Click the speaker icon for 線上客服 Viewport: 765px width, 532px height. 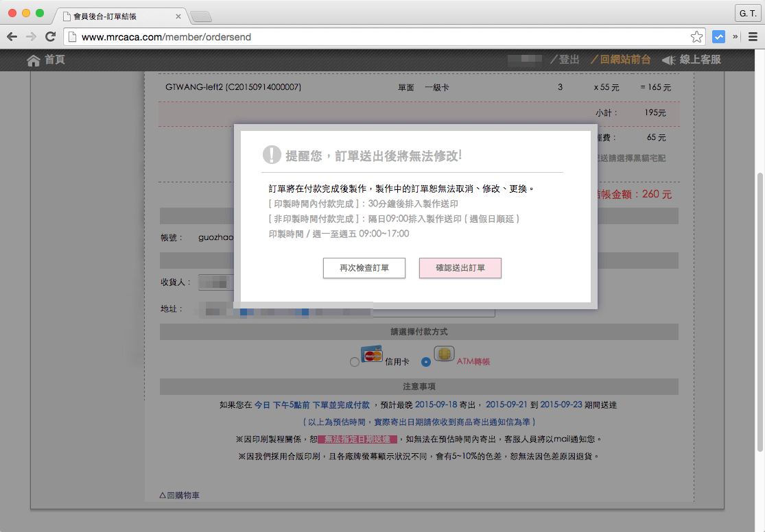click(669, 60)
